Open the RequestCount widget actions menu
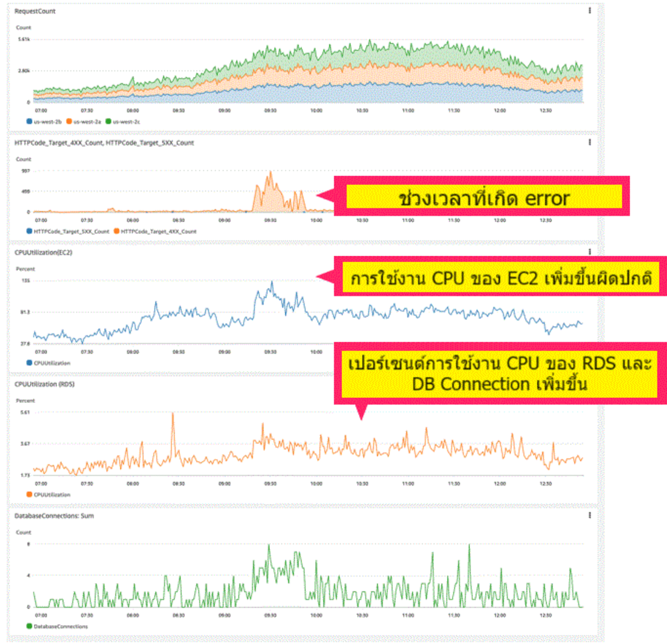This screenshot has height=644, width=667. [590, 11]
